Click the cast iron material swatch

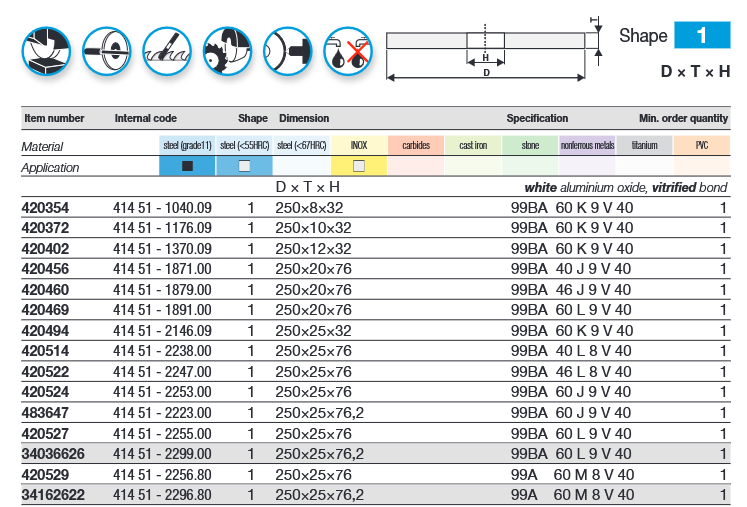[473, 146]
